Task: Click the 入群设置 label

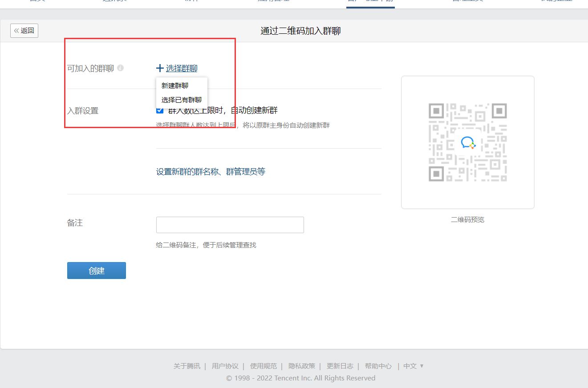Action: (x=83, y=111)
